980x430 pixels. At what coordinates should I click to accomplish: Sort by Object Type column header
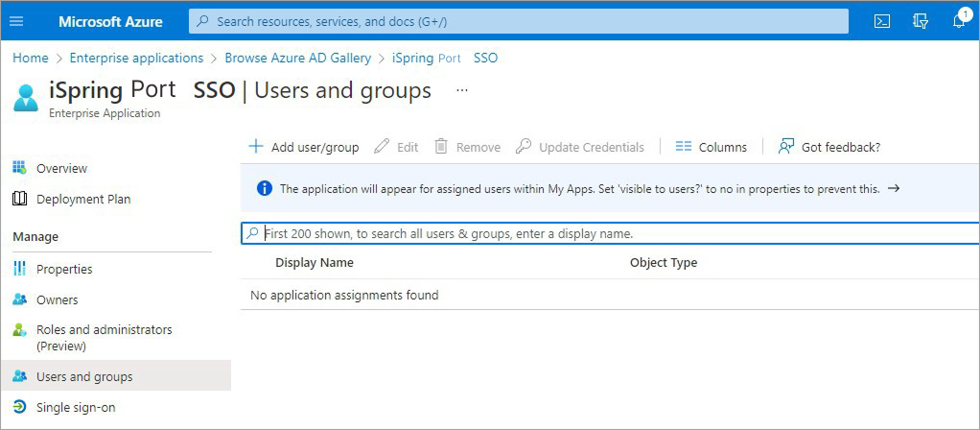coord(664,262)
